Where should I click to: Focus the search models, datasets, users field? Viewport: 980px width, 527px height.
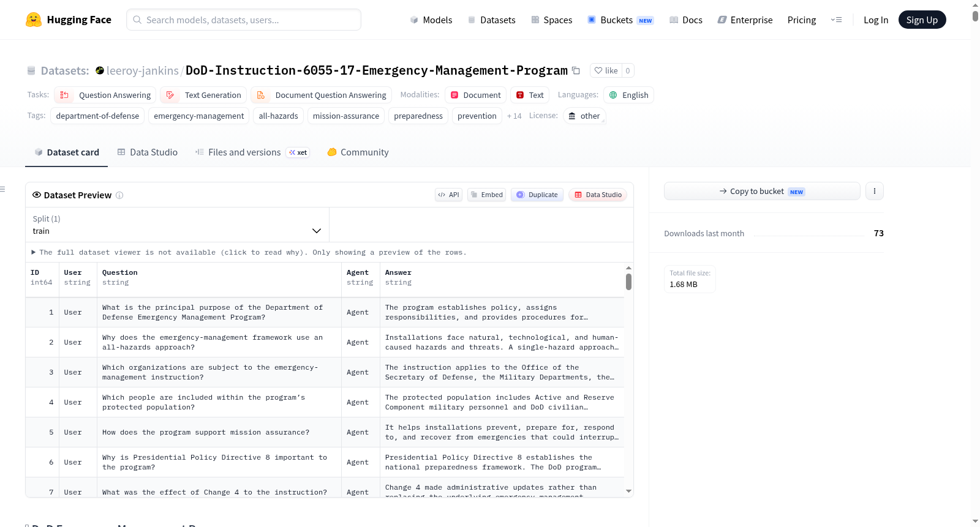(x=244, y=20)
